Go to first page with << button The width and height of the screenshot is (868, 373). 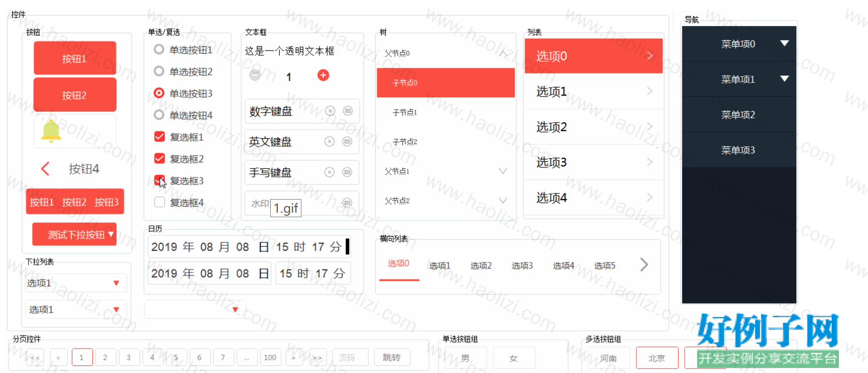pyautogui.click(x=35, y=357)
